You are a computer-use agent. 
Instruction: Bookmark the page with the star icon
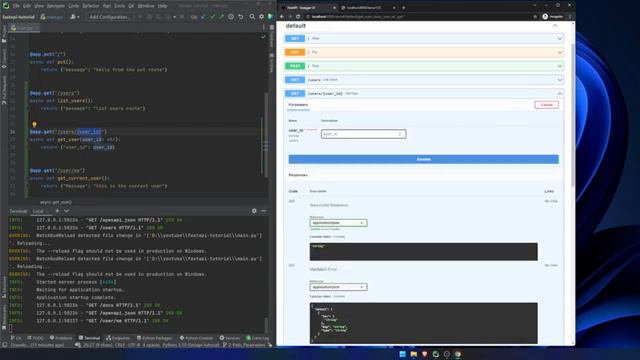pos(535,17)
